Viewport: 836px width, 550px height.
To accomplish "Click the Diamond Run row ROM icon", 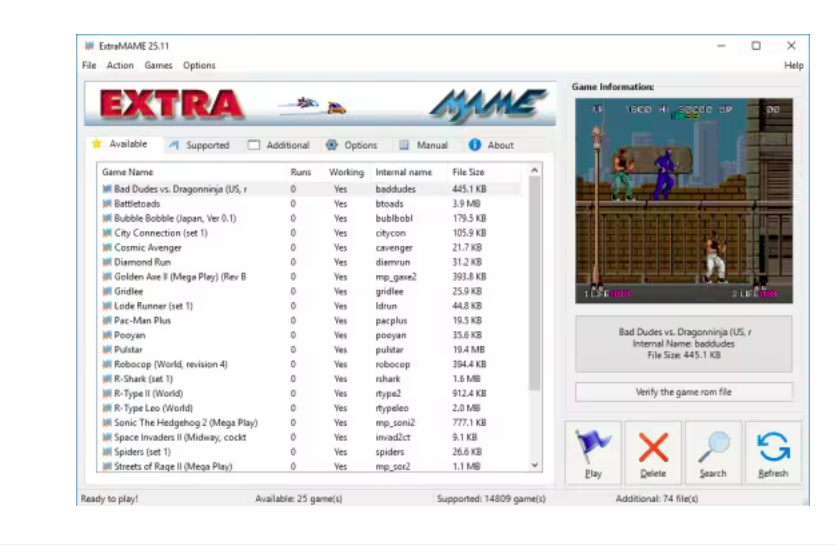I will (x=107, y=262).
